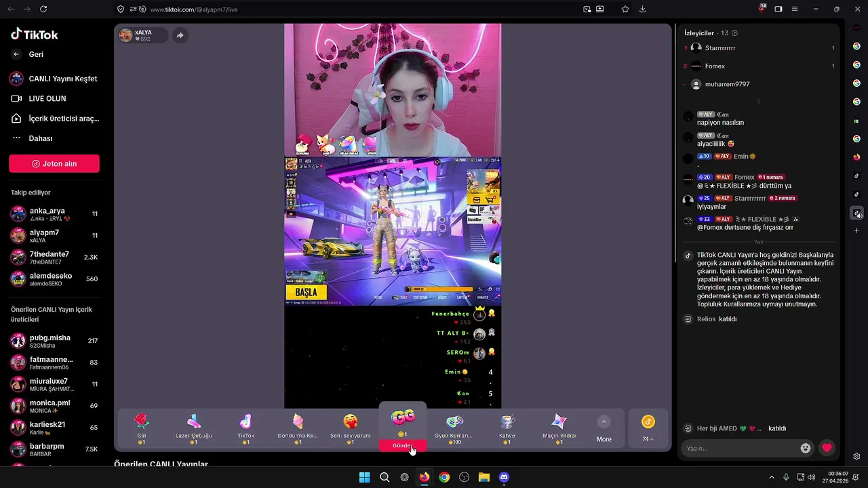Open browser sidebar settings gear
This screenshot has height=488, width=868.
[856, 456]
